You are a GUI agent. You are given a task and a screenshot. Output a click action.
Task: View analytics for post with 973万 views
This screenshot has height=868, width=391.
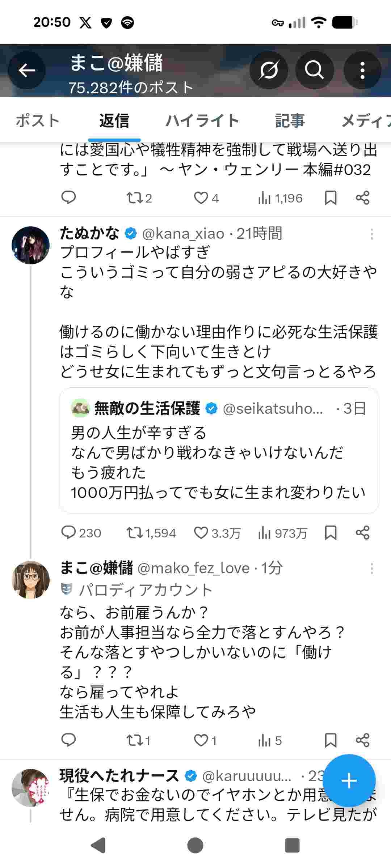tap(283, 533)
